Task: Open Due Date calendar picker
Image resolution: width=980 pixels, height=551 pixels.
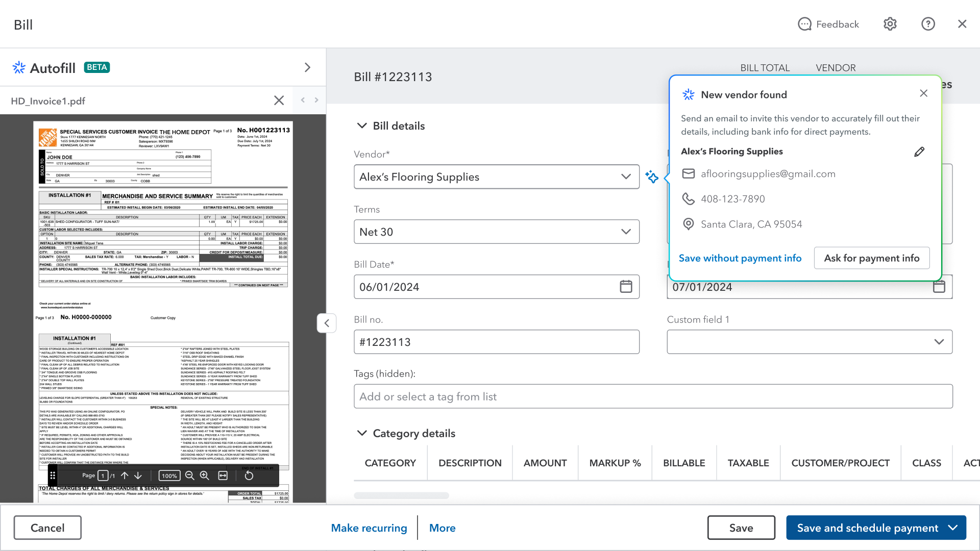Action: pos(939,287)
